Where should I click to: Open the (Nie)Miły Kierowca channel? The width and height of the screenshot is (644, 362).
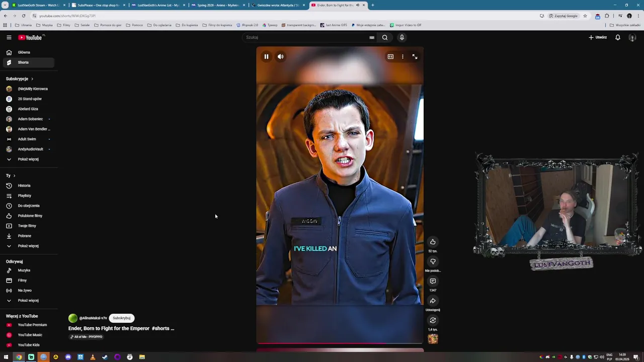(x=29, y=89)
